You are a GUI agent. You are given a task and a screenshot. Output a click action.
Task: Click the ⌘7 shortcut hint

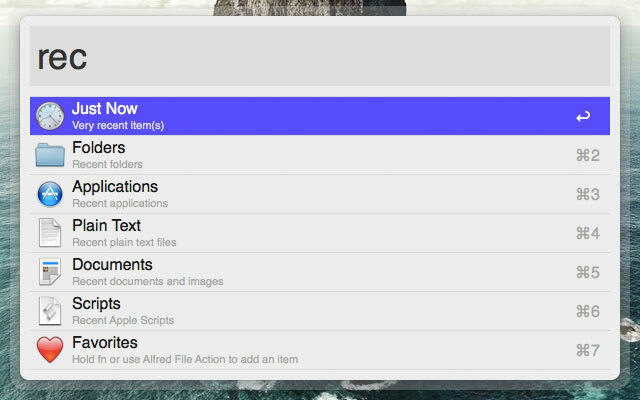click(x=588, y=350)
